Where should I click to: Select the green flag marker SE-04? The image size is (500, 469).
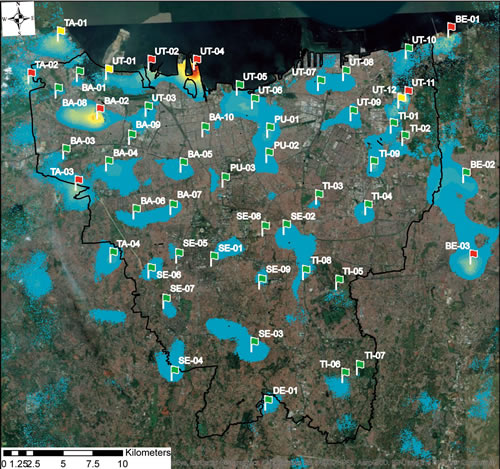pyautogui.click(x=175, y=370)
